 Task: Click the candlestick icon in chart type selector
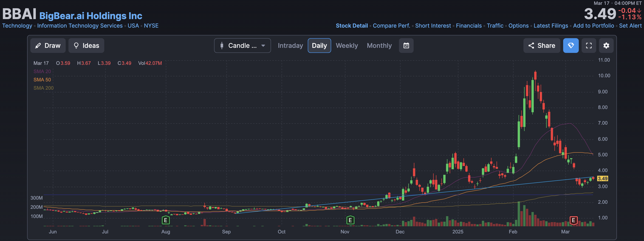[x=222, y=46]
